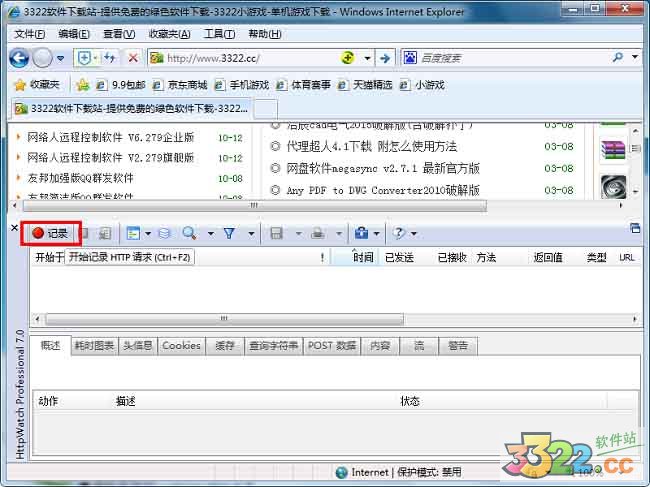Image resolution: width=650 pixels, height=487 pixels.
Task: Open 代理超人4.1下载 article link
Action: tap(372, 146)
